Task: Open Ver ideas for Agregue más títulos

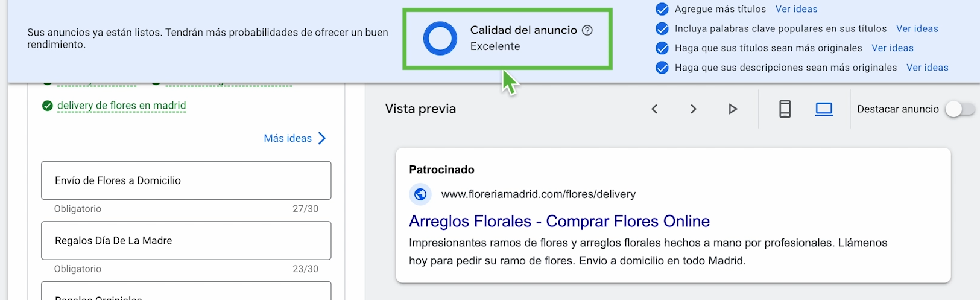Action: pyautogui.click(x=796, y=9)
